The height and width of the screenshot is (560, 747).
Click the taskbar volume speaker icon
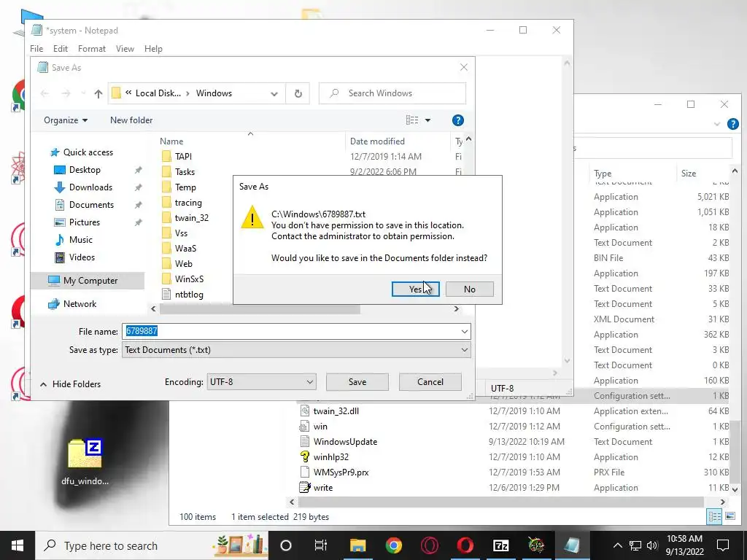tap(651, 545)
